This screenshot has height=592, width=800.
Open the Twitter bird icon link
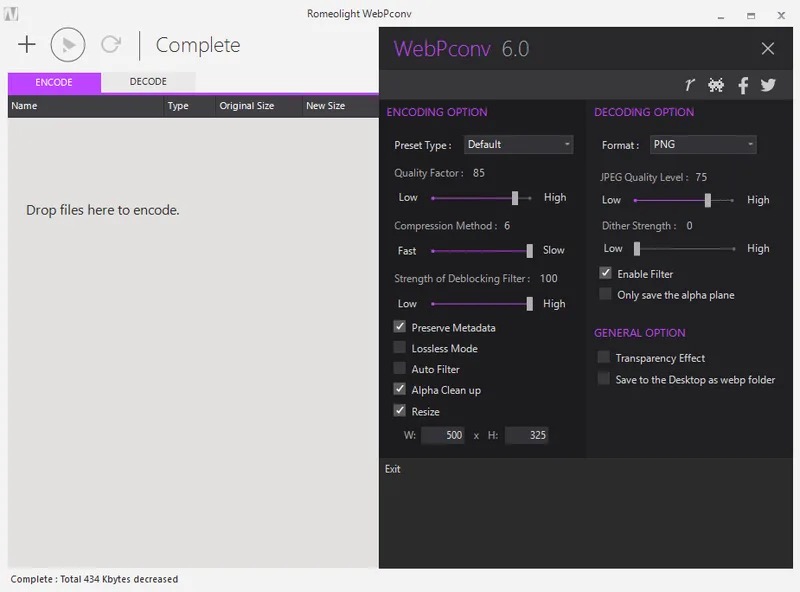[x=768, y=85]
